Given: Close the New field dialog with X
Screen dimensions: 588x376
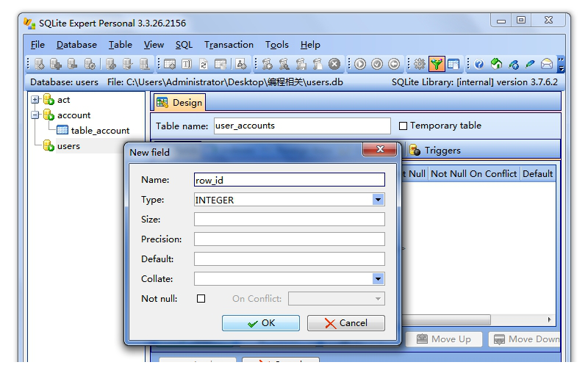Looking at the screenshot, I should [379, 149].
